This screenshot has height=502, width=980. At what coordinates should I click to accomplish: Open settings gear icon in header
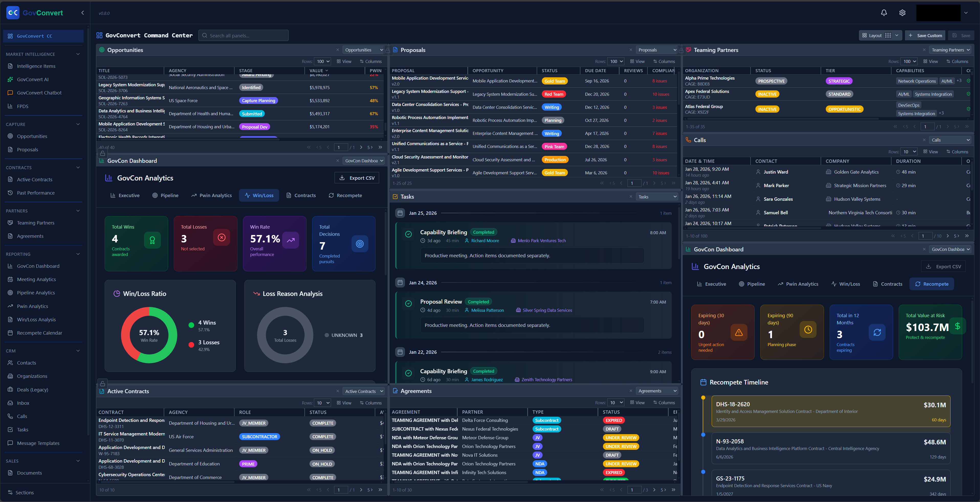902,13
